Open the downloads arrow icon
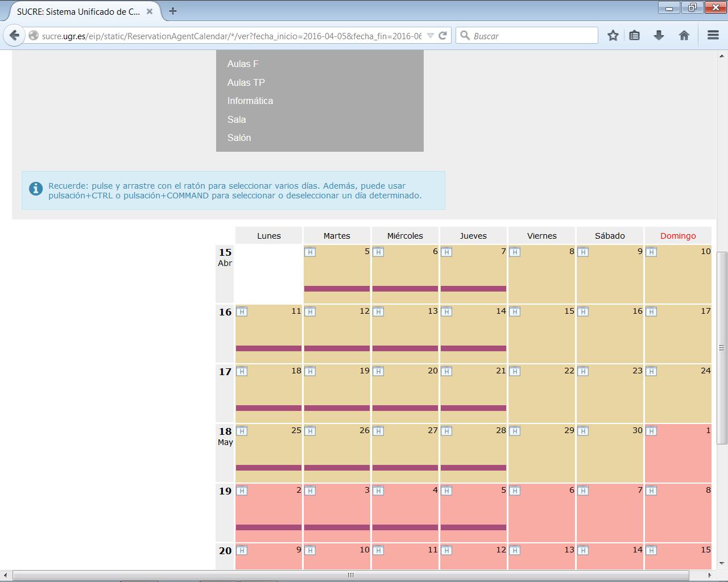 coord(659,35)
